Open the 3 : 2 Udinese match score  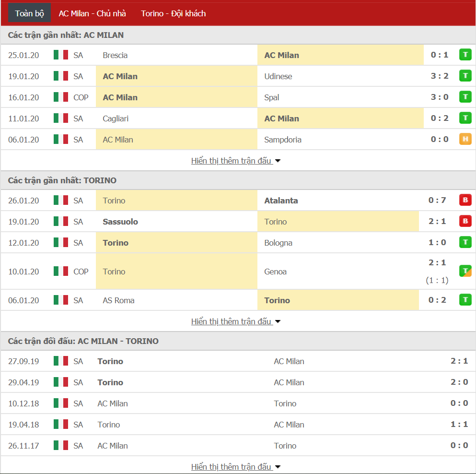[439, 76]
